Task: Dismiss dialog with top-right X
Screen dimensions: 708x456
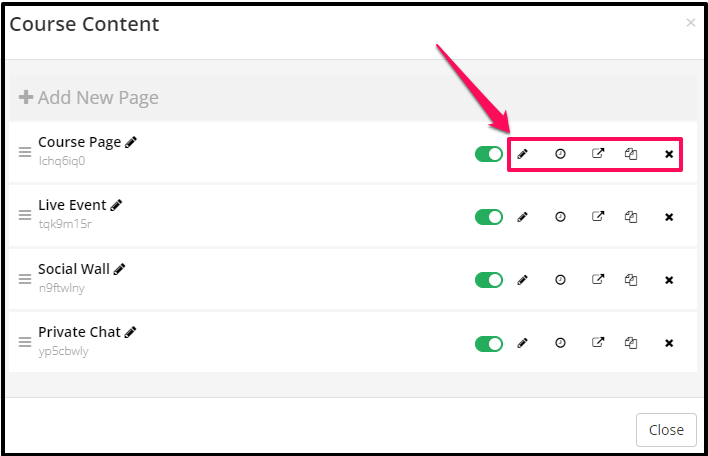Action: pos(690,22)
